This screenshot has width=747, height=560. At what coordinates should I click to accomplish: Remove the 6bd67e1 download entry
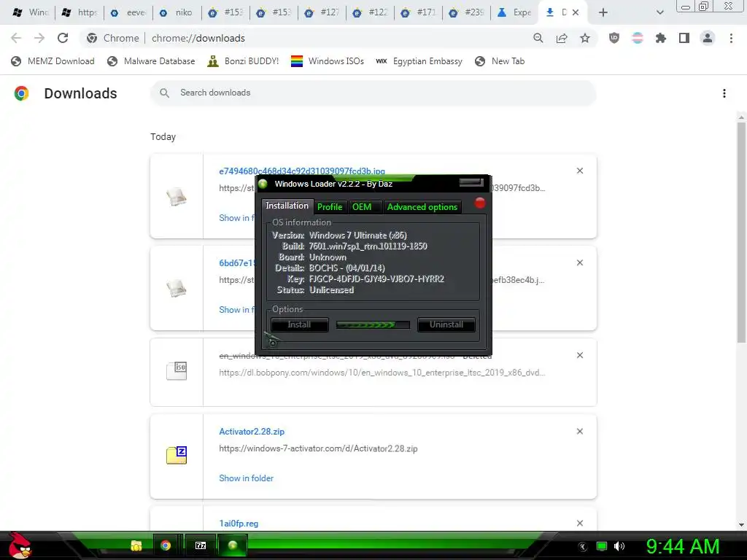(580, 262)
